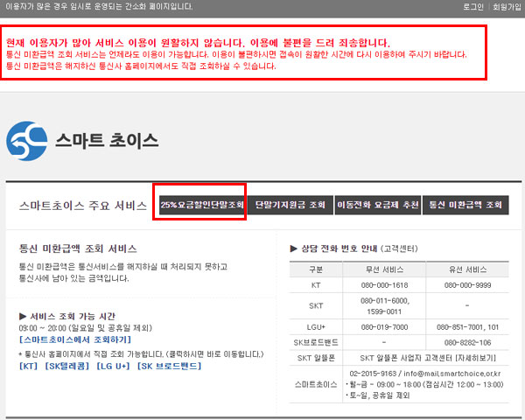
Task: Click the 통신 미환급액 조회 서비스 heading
Action: 78,248
